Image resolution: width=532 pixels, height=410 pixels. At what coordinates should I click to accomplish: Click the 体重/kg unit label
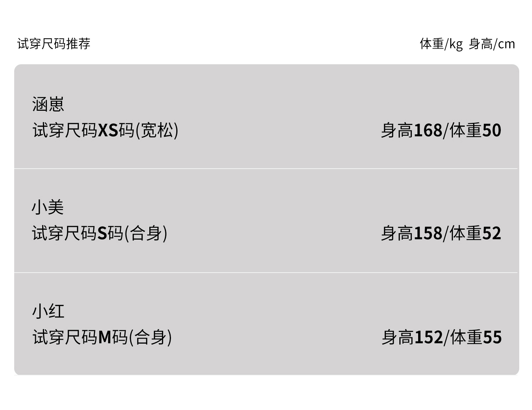tap(441, 44)
